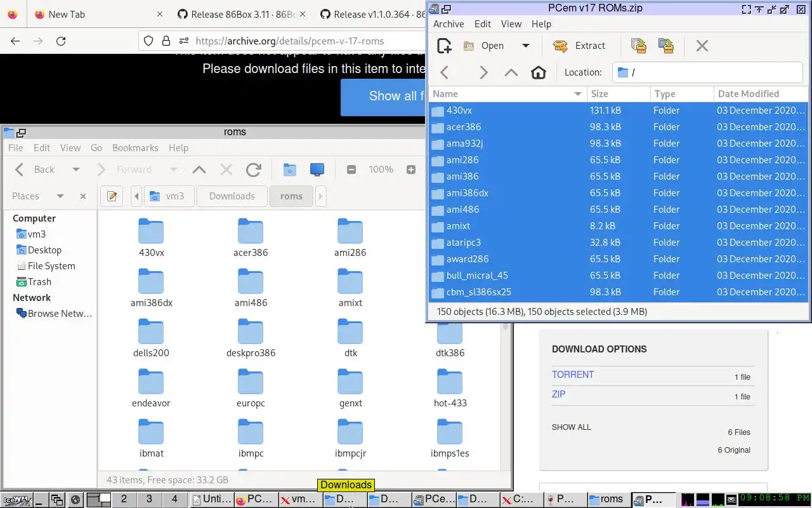Screen dimensions: 812x508
Task: Sort archive list by Date Modified column
Action: pyautogui.click(x=760, y=94)
